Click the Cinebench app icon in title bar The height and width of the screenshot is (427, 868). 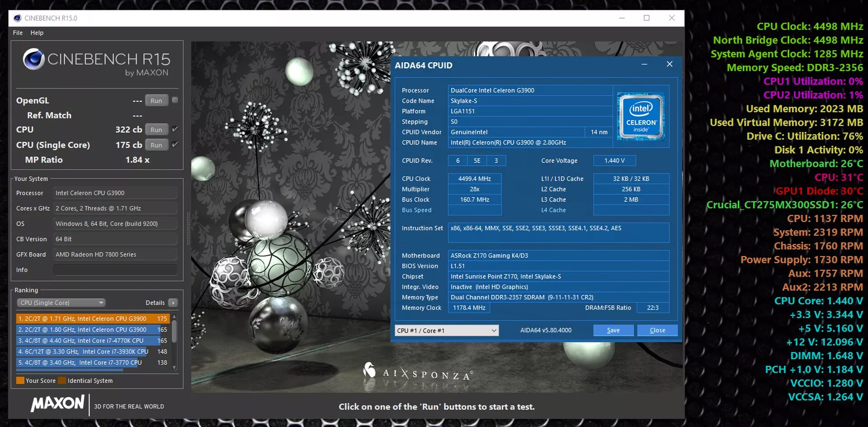point(18,18)
